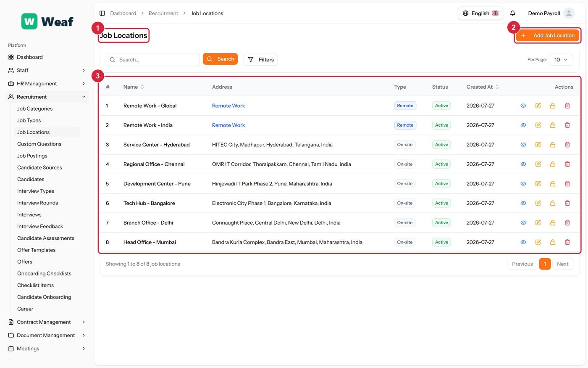Delete Branch Office - Delhi location
Image resolution: width=588 pixels, height=368 pixels.
567,223
